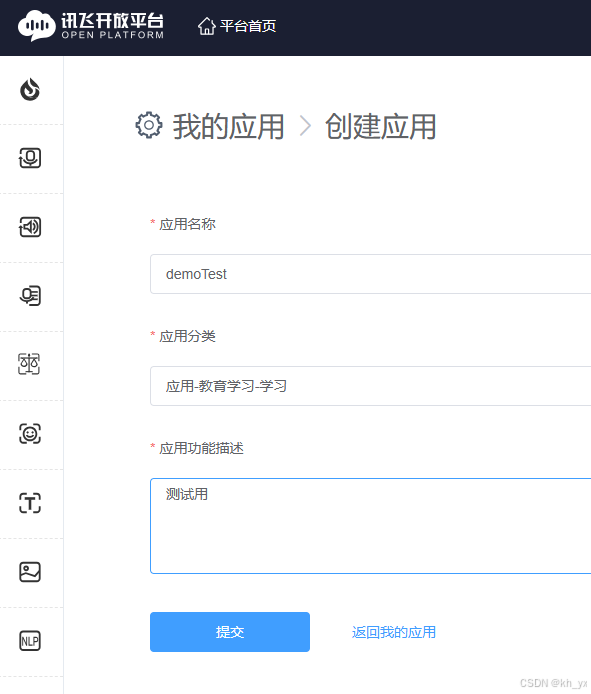The image size is (591, 694).
Task: Open the speech synthesis speaker sidebar icon
Action: pyautogui.click(x=30, y=227)
